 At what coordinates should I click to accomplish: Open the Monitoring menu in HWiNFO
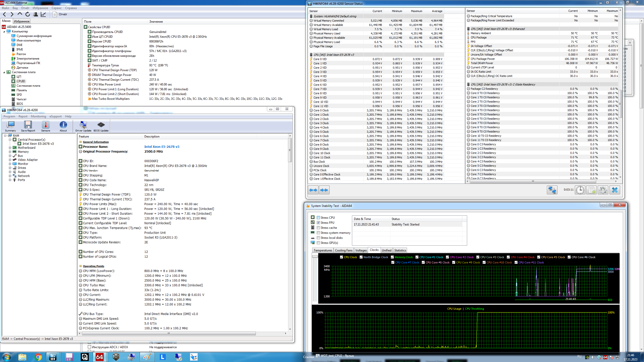(x=38, y=116)
